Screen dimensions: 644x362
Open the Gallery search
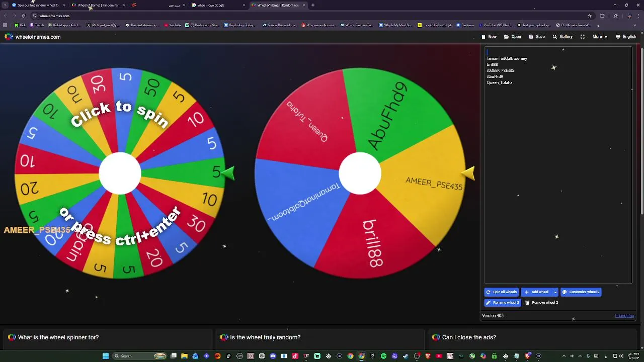(562, 37)
